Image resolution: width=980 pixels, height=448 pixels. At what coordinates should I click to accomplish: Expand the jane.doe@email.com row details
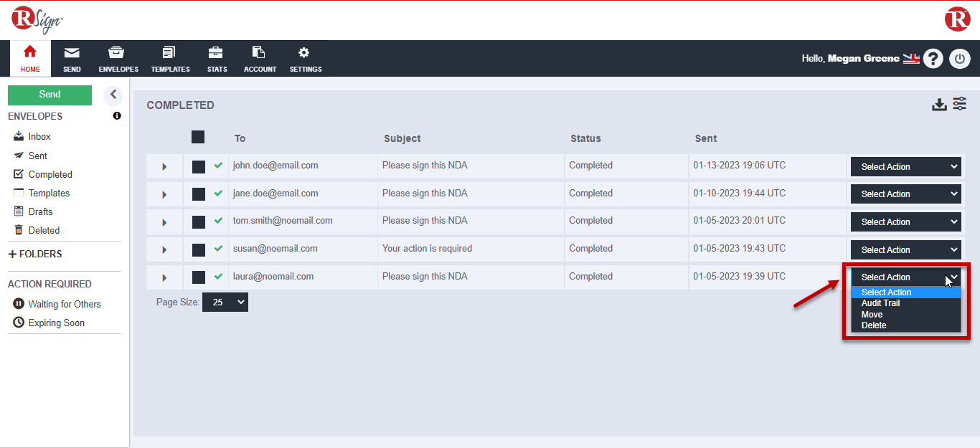tap(164, 194)
